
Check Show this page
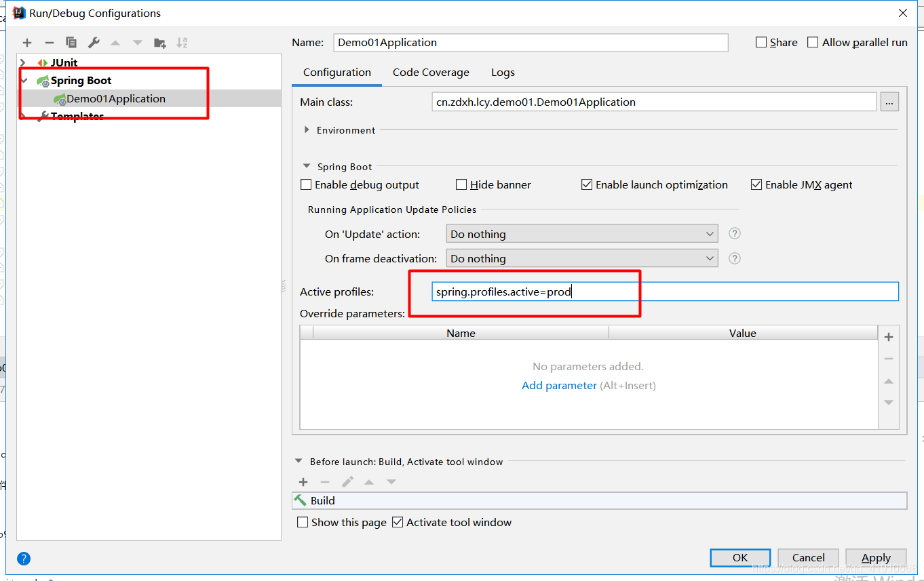(x=303, y=522)
